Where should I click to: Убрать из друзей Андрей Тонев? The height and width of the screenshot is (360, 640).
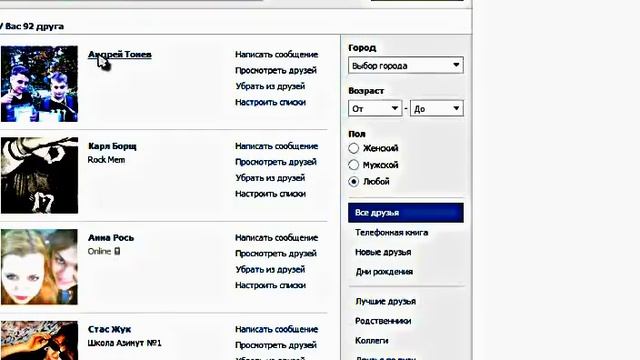tap(270, 86)
